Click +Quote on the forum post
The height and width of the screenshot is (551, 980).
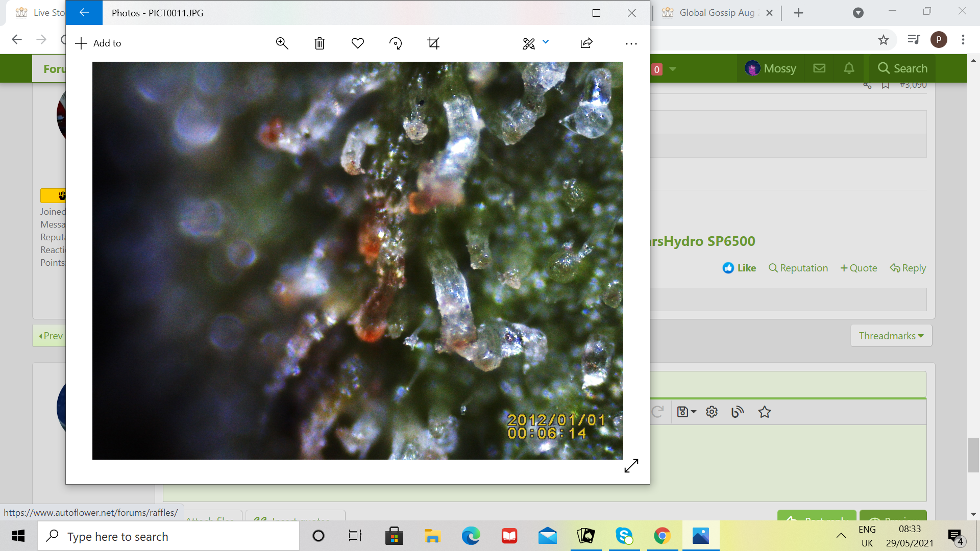859,268
